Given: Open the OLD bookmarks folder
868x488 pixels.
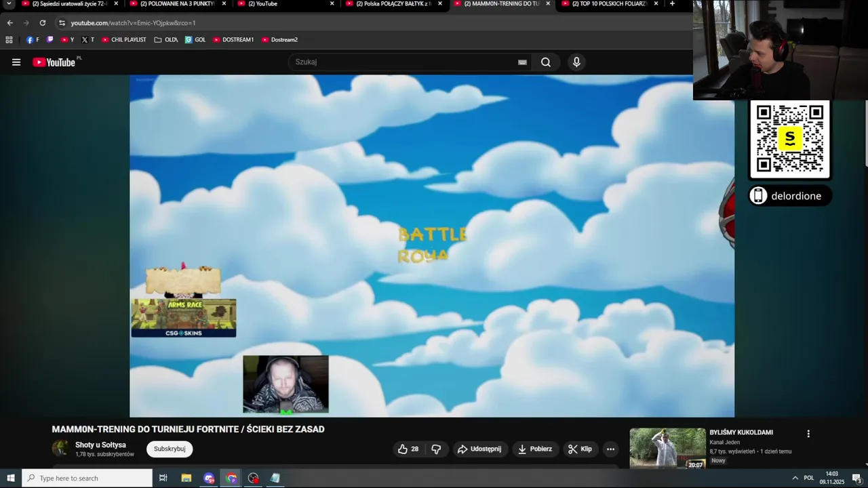Looking at the screenshot, I should 166,40.
